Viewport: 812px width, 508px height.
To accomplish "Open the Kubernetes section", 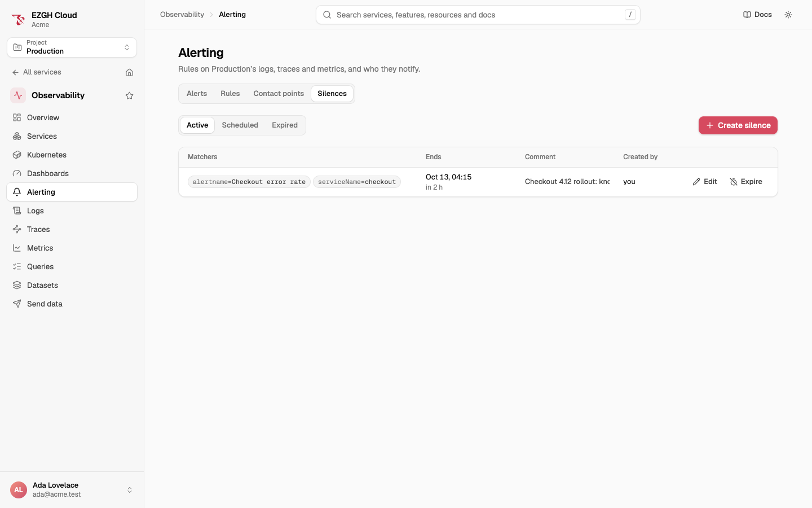I will pyautogui.click(x=72, y=155).
